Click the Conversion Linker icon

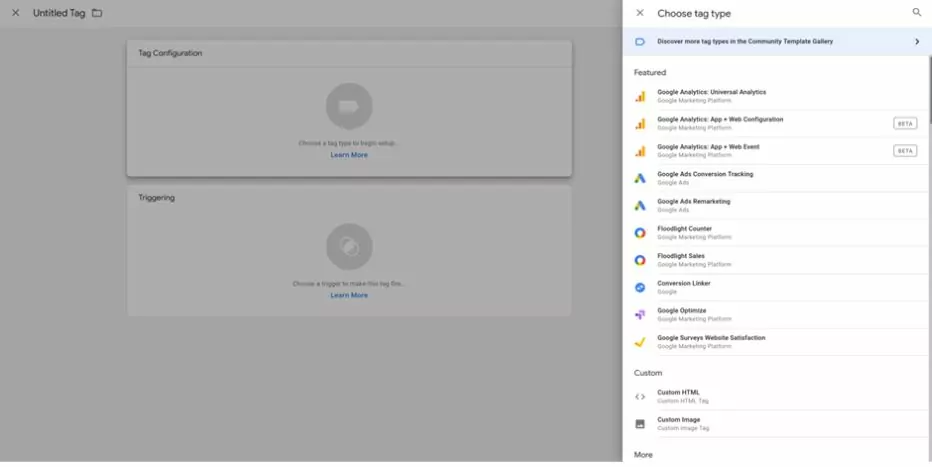click(x=640, y=288)
